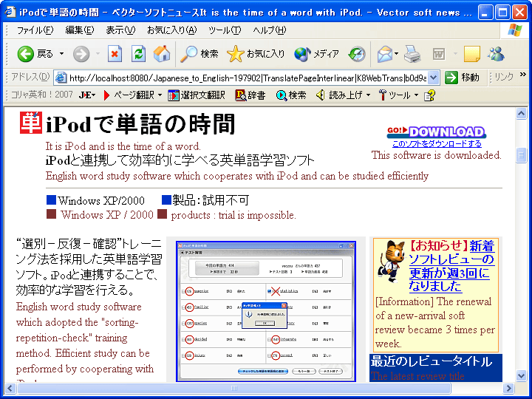Click the tiger mascot image

(x=391, y=262)
